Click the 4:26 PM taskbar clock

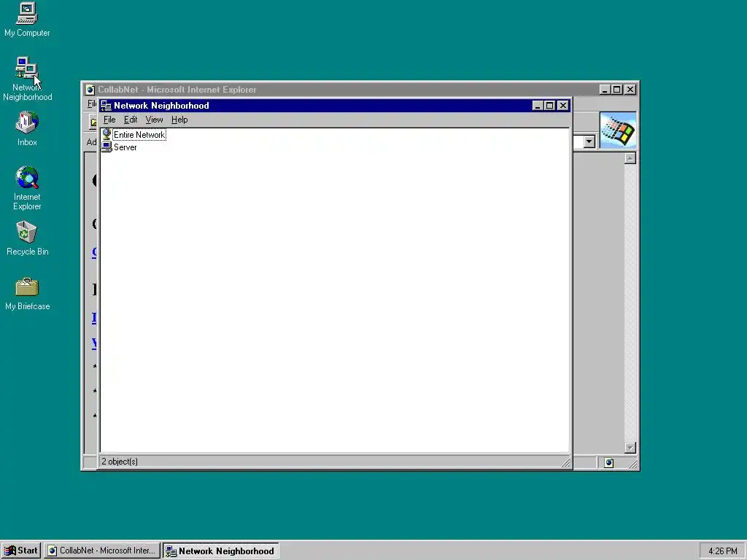point(722,551)
